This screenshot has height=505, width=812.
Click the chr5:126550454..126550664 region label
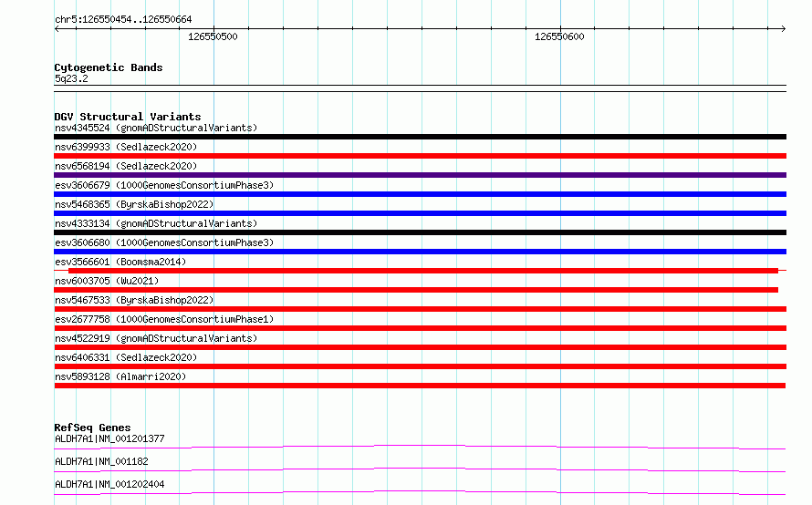pyautogui.click(x=123, y=19)
